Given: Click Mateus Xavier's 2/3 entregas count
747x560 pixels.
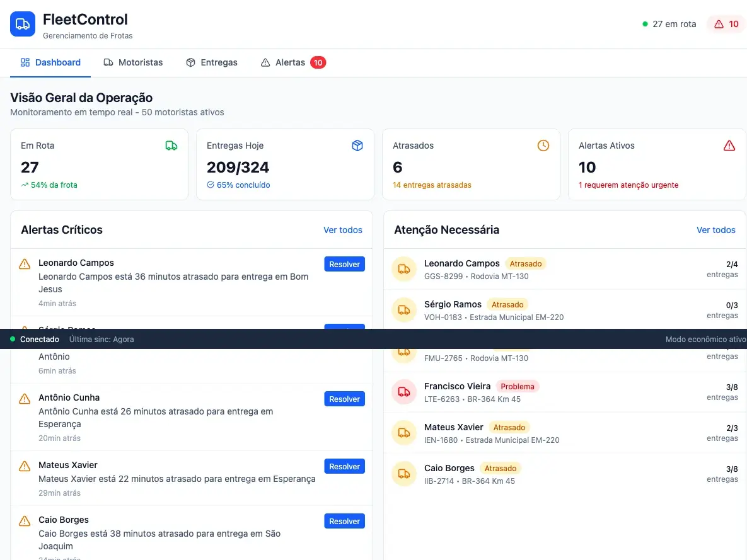Looking at the screenshot, I should pyautogui.click(x=722, y=433).
